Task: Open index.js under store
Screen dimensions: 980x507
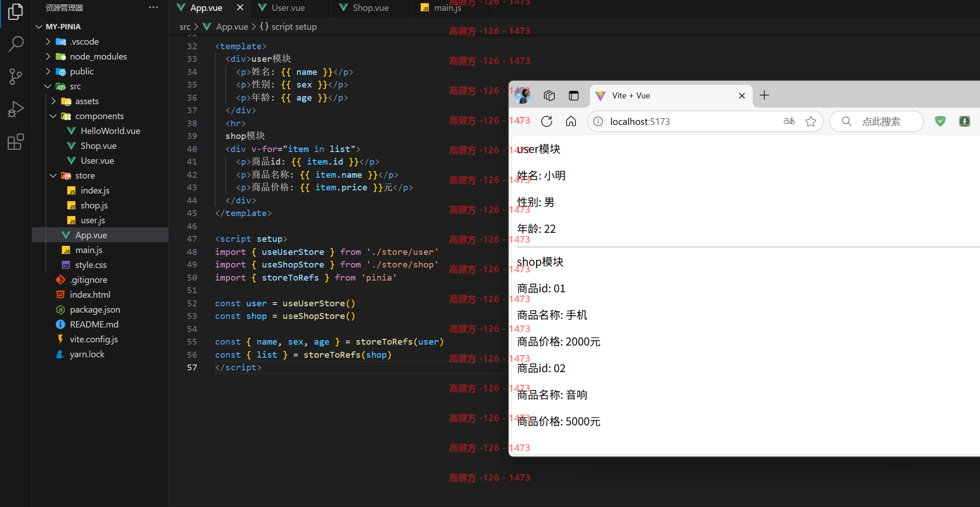Action: click(95, 190)
